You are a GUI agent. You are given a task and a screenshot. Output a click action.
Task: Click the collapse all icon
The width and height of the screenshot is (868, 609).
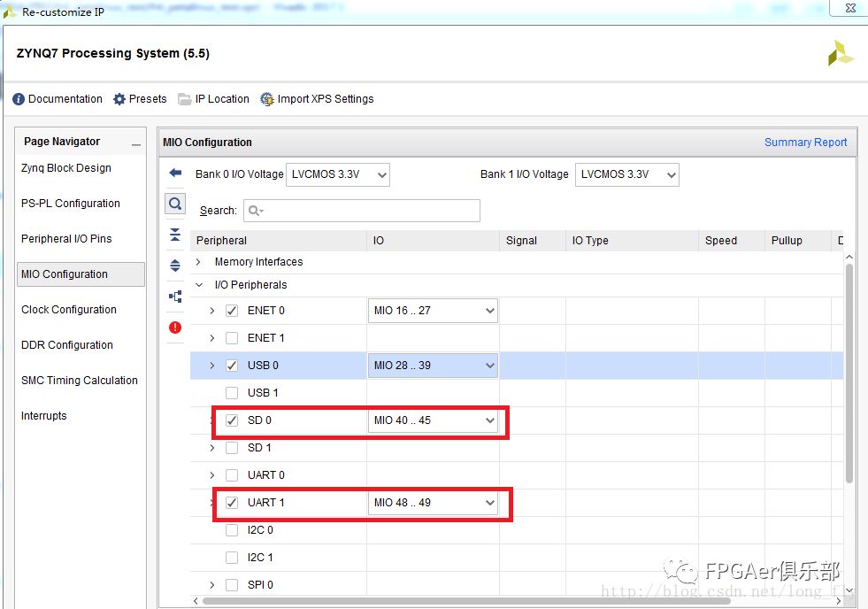175,235
